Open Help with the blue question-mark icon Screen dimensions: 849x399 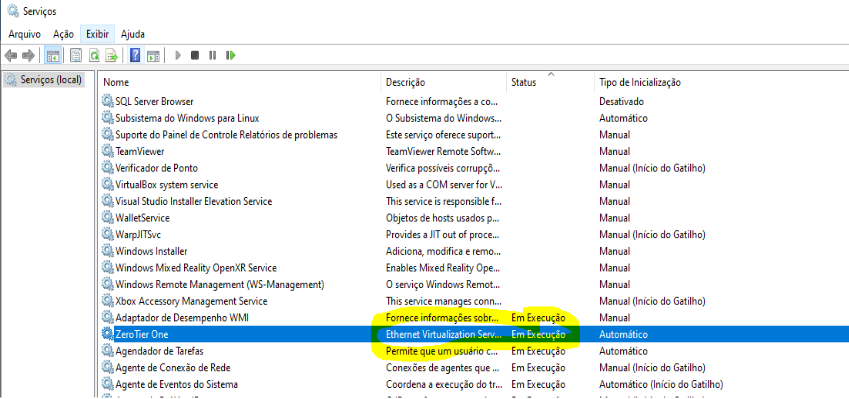pos(135,55)
